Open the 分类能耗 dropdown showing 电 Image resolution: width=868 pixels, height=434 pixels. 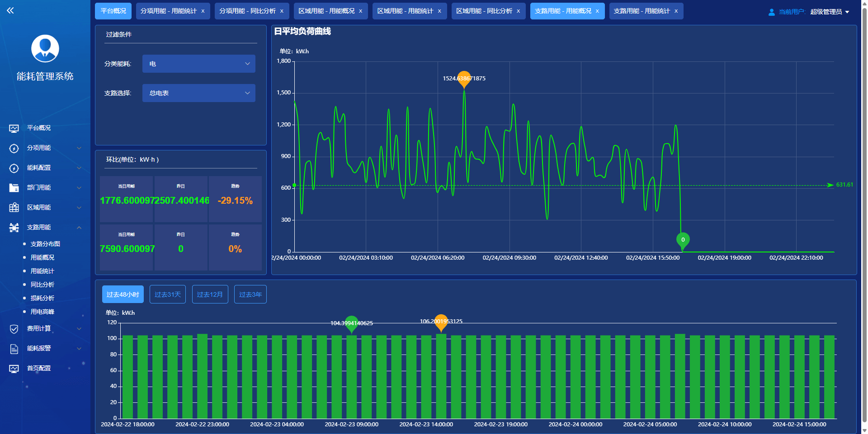coord(199,64)
